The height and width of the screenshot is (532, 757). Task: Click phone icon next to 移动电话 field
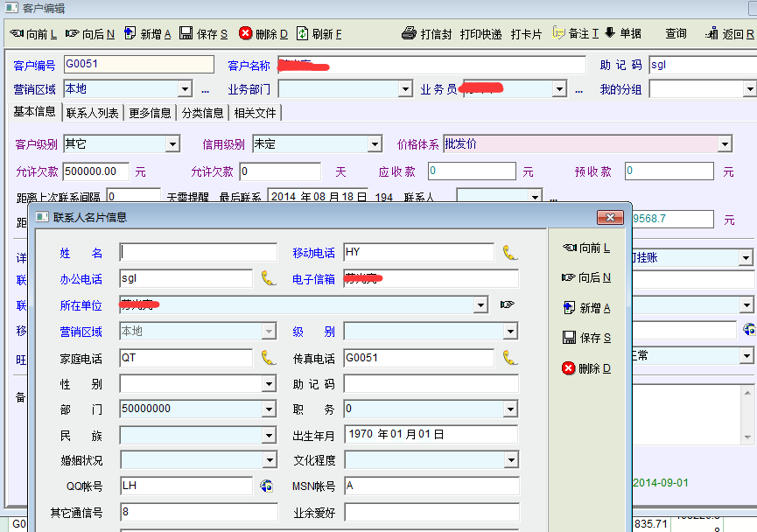coord(510,253)
